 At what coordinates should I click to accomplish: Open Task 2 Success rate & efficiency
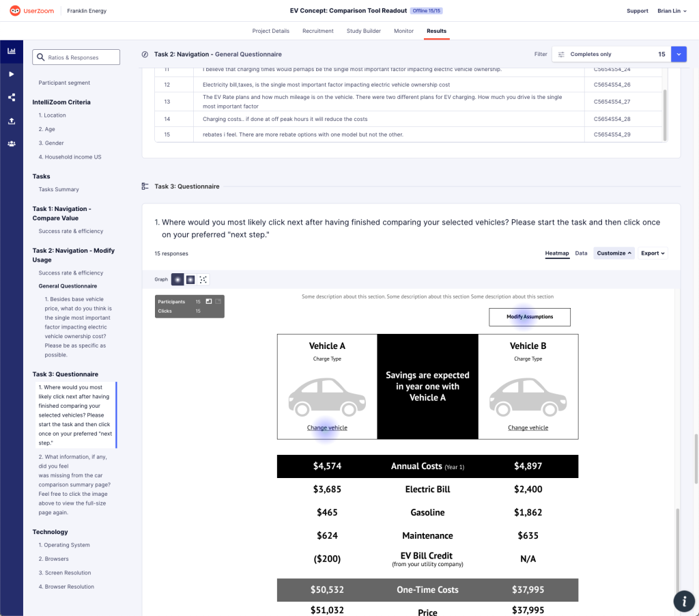[x=71, y=273]
